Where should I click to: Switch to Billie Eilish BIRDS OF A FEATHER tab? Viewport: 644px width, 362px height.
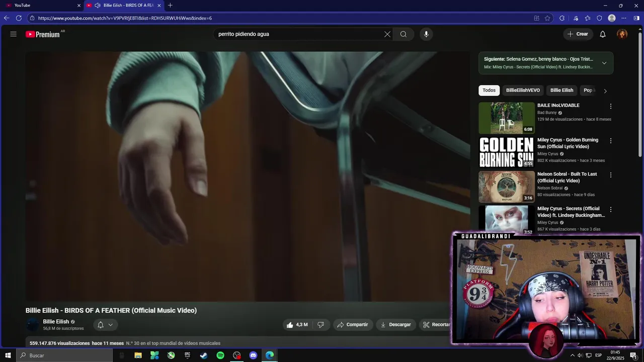click(123, 6)
